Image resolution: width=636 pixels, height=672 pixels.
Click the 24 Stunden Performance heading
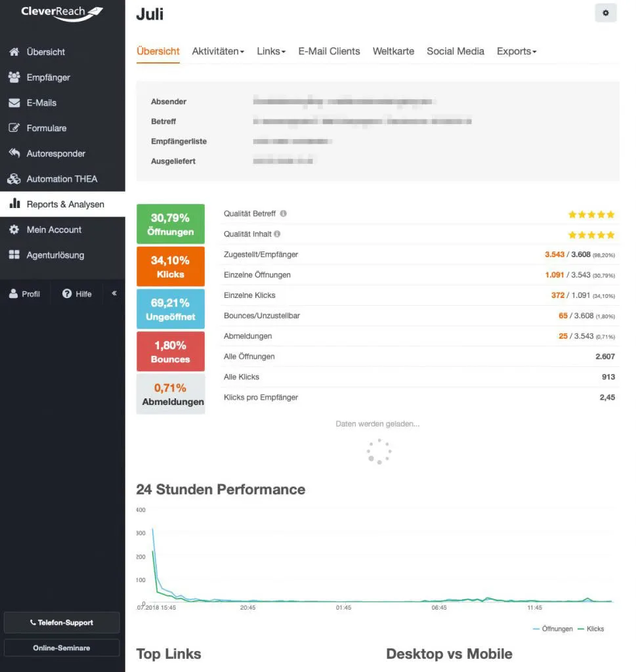pos(221,490)
